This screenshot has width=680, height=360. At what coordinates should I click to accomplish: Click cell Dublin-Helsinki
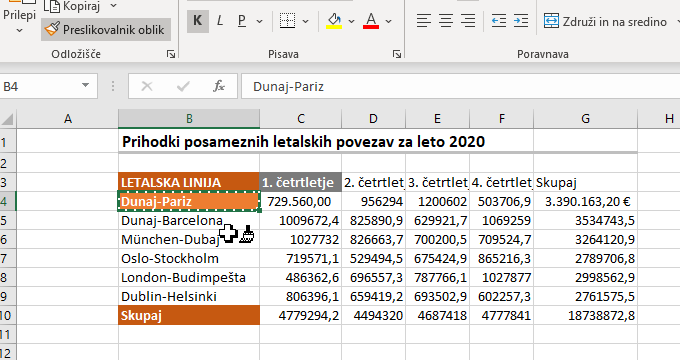coord(189,297)
